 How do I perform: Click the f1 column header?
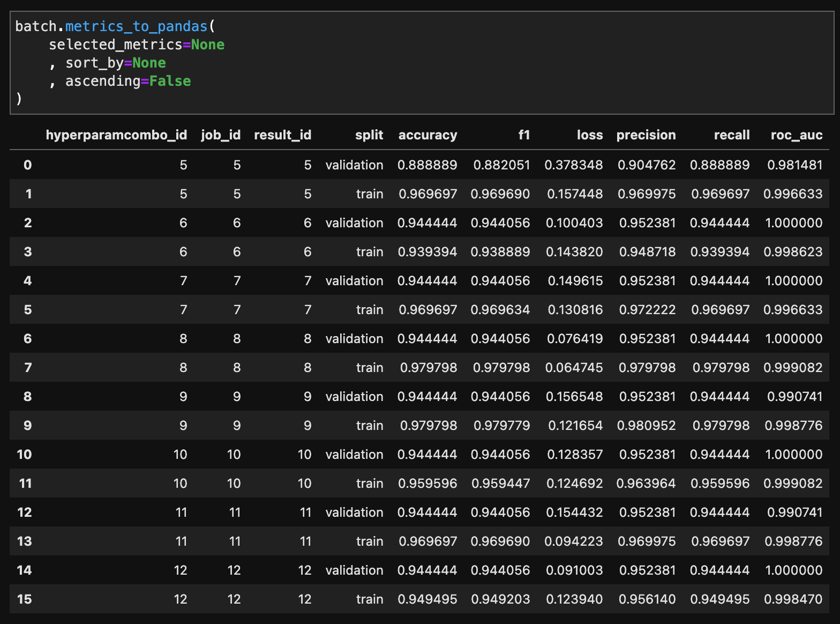point(523,135)
